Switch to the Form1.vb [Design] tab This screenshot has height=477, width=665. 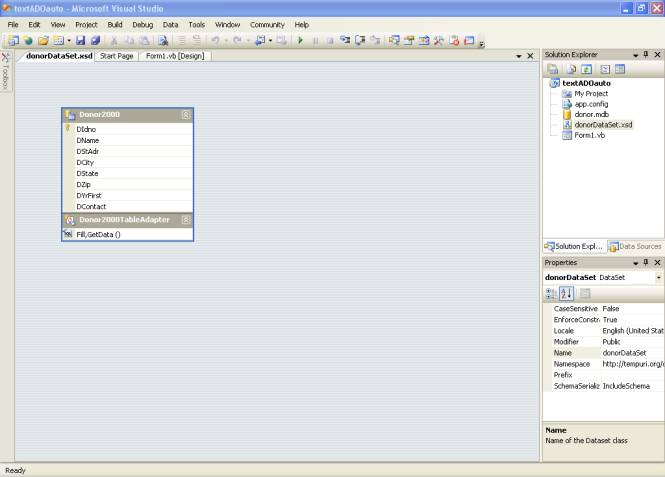click(x=175, y=56)
